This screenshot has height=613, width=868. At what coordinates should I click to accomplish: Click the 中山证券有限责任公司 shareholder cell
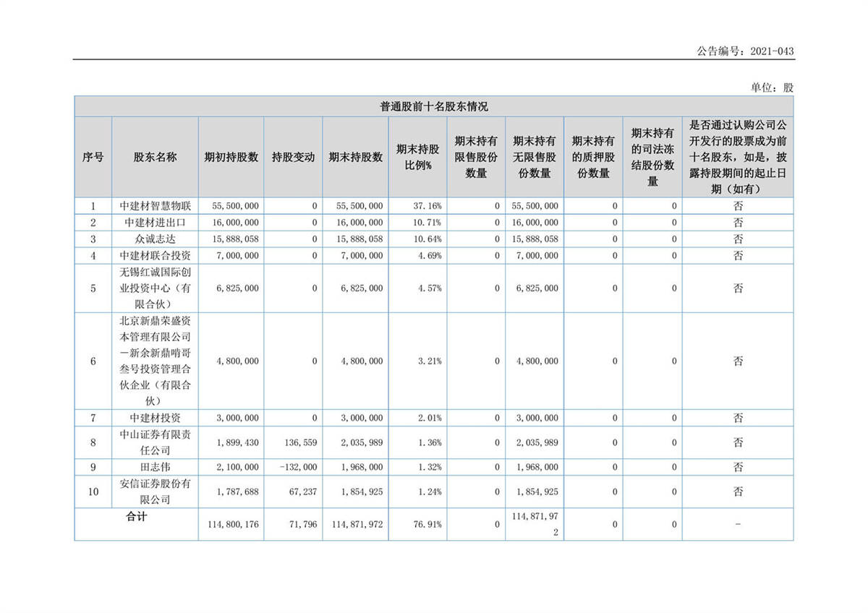155,442
